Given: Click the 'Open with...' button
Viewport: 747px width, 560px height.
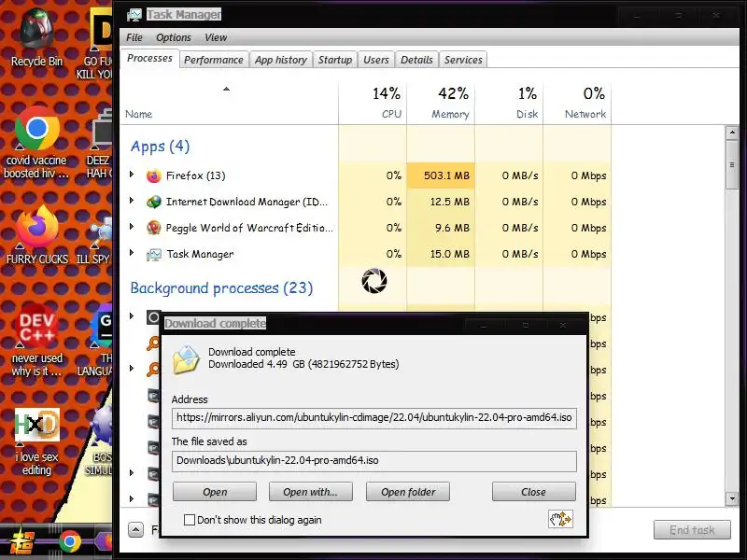Looking at the screenshot, I should pos(311,492).
